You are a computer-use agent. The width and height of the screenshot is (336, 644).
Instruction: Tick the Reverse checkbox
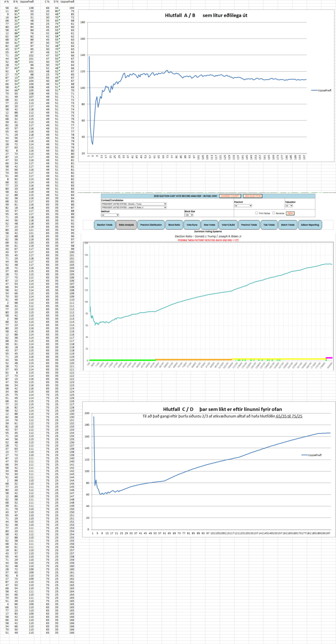[274, 213]
